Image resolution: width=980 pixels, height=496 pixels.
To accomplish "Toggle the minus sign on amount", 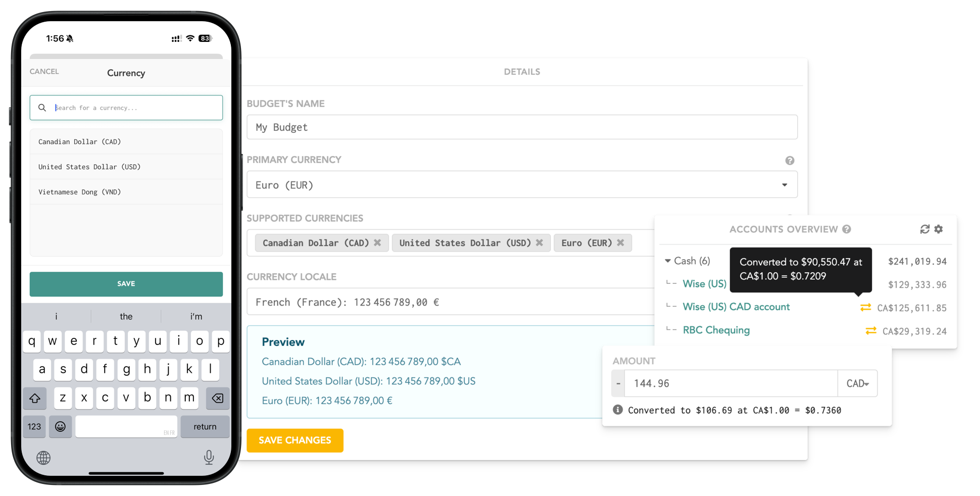I will pyautogui.click(x=618, y=383).
